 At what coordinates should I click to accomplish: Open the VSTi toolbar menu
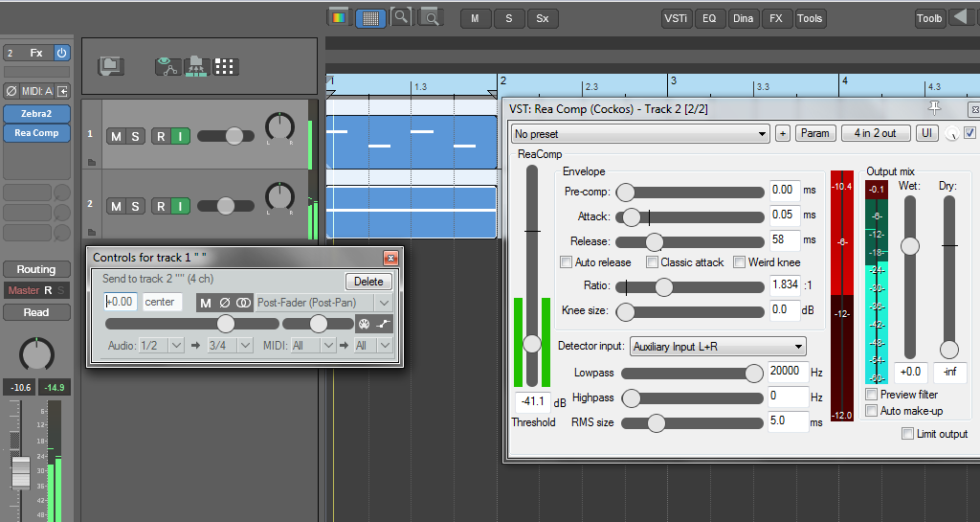click(676, 19)
